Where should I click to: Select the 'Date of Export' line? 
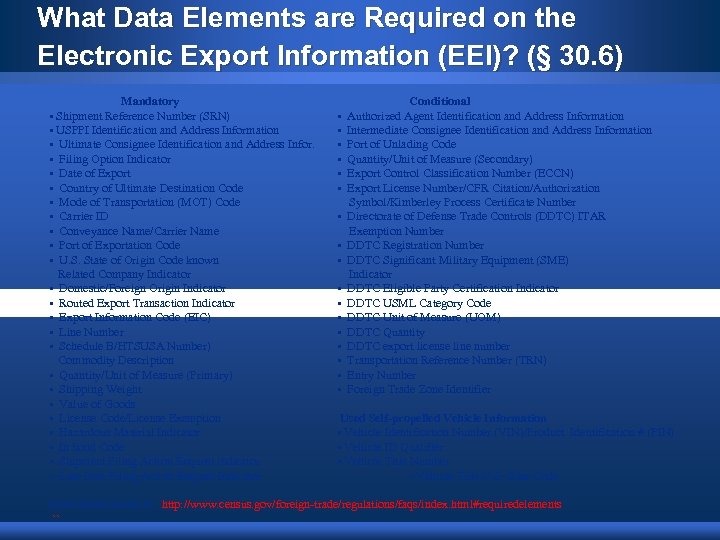click(95, 174)
